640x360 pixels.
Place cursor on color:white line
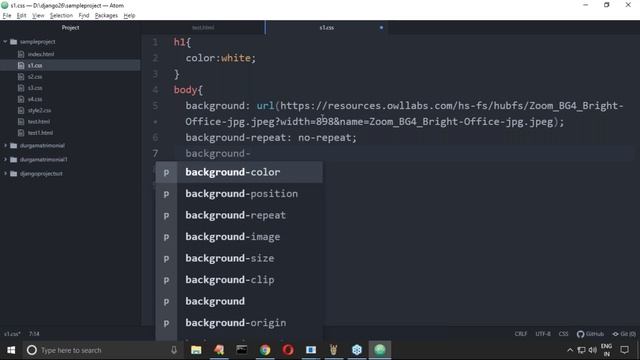220,58
